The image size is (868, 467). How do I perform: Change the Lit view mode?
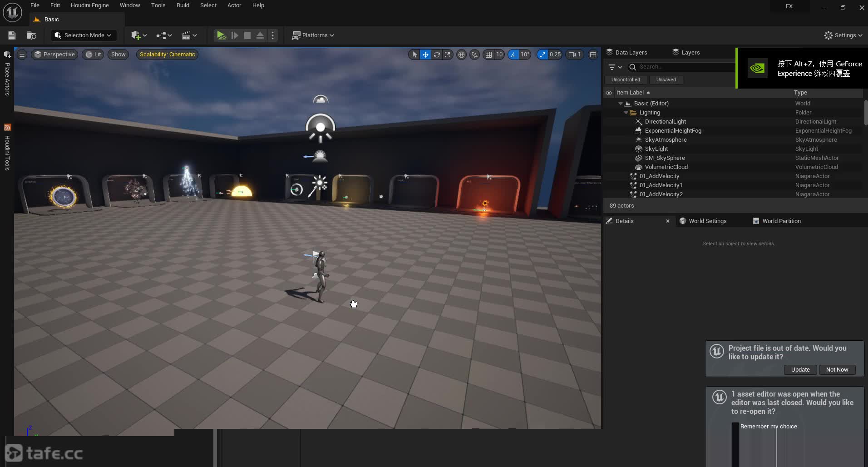(x=93, y=55)
